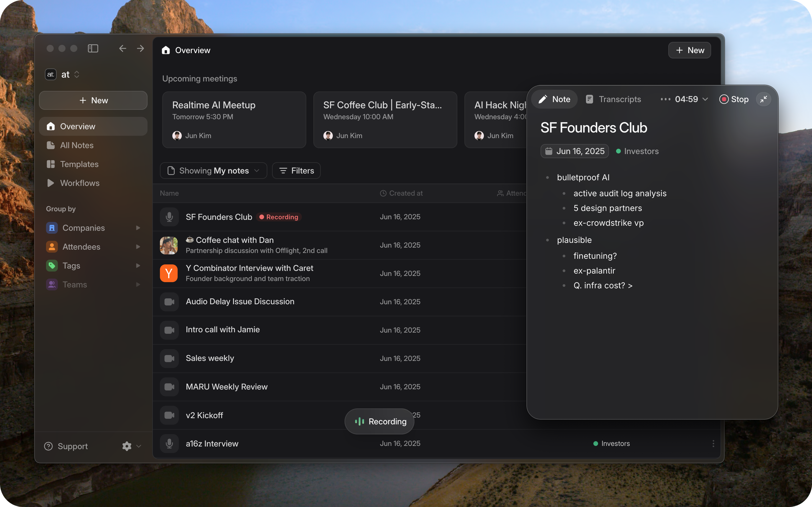812x507 pixels.
Task: Toggle the sidebar panel icon
Action: pos(93,49)
